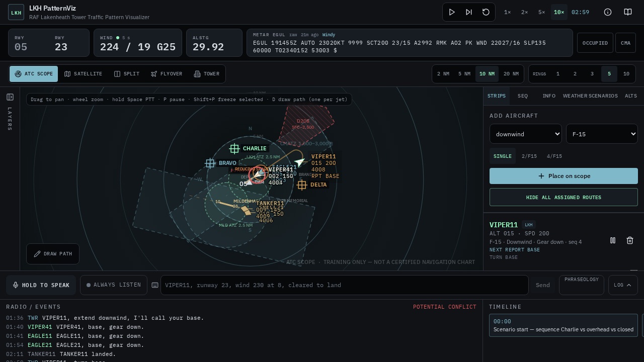This screenshot has width=644, height=362.
Task: Set range rings to 10
Action: [x=626, y=74]
